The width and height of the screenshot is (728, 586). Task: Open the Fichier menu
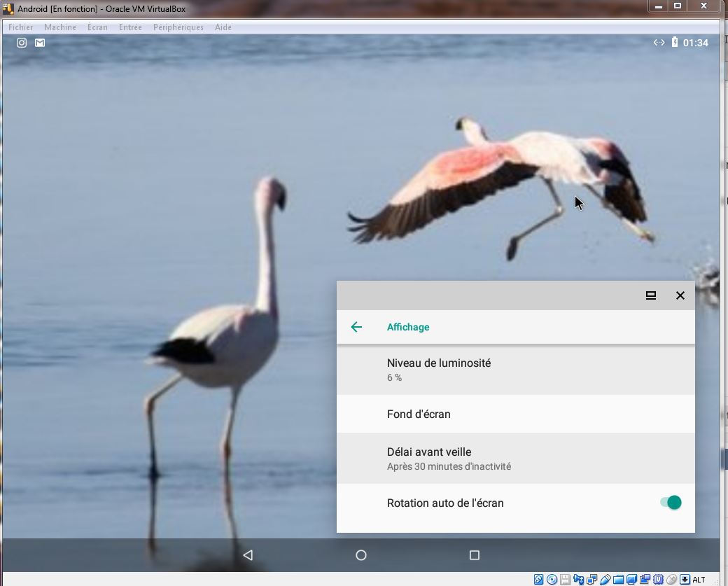click(20, 27)
